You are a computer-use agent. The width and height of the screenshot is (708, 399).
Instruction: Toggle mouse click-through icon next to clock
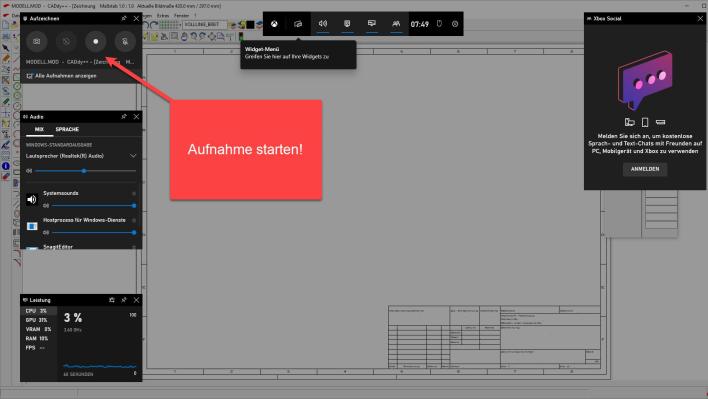(x=439, y=24)
